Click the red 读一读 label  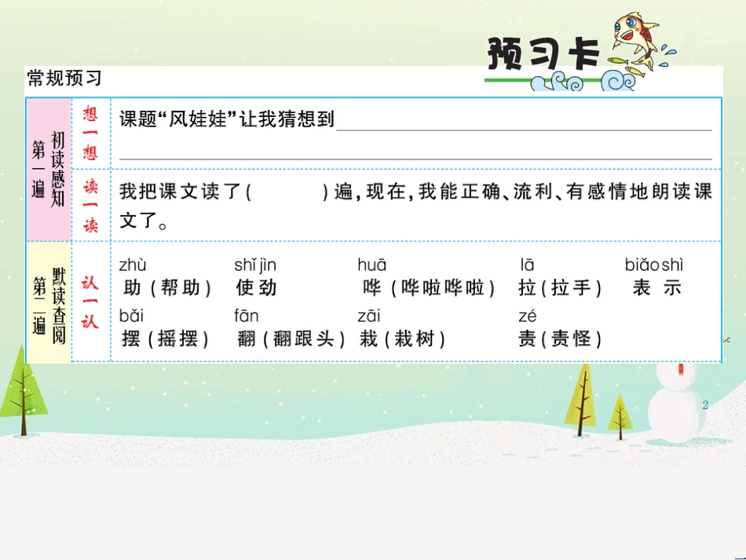90,206
